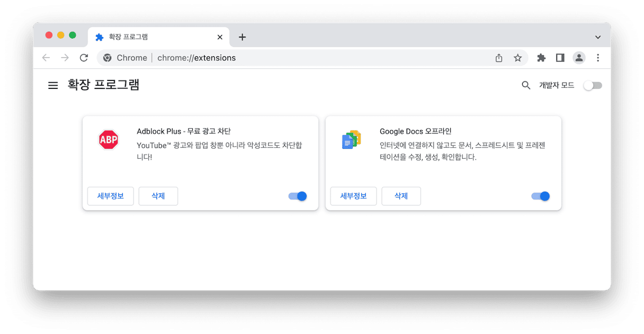Search extensions with the magnifier icon
Viewport: 644px width, 334px height.
(526, 85)
